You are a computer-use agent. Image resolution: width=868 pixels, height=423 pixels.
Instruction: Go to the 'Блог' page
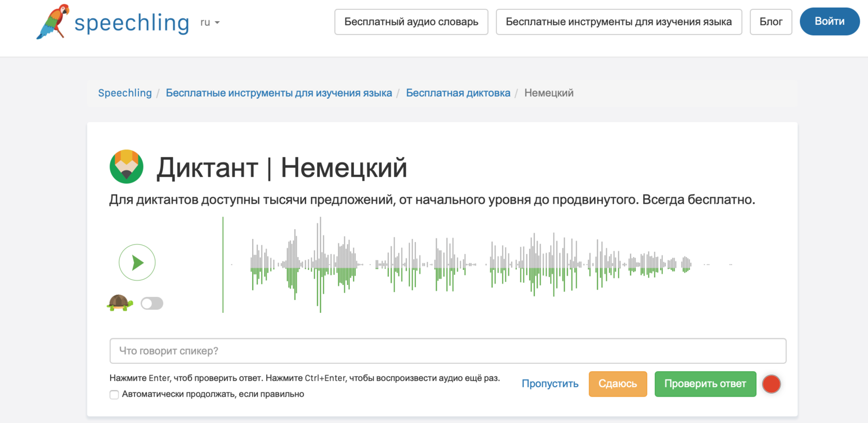[770, 22]
